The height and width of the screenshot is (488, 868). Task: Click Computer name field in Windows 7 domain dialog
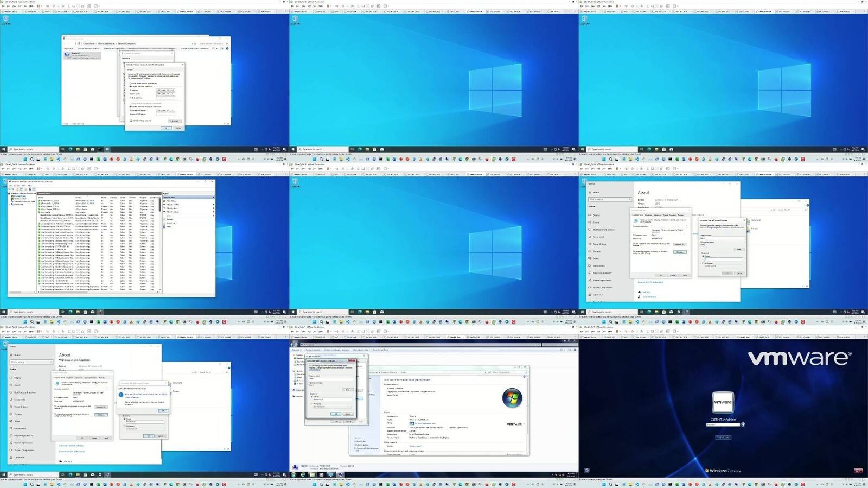(x=330, y=378)
